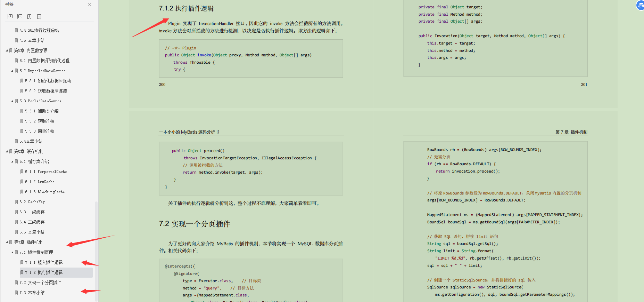The width and height of the screenshot is (644, 302).
Task: Collapse the 6.1 缓存类介绍 node
Action: tap(12, 161)
